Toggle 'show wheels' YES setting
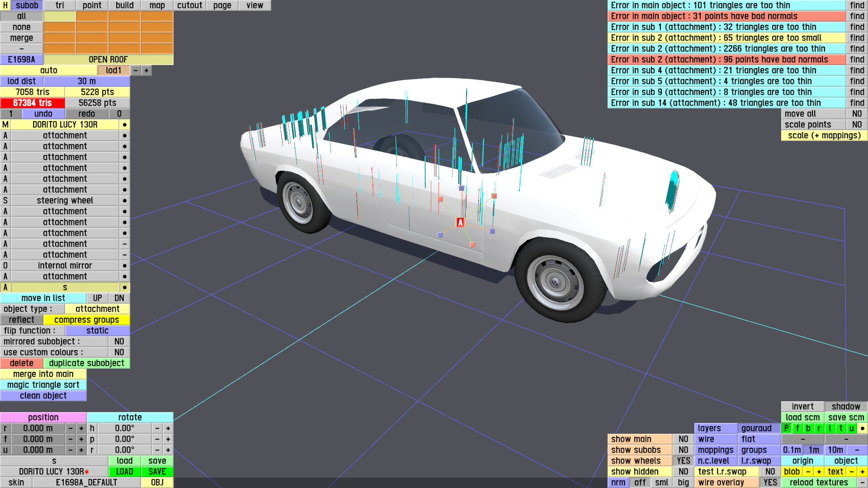The image size is (868, 488). tap(683, 461)
